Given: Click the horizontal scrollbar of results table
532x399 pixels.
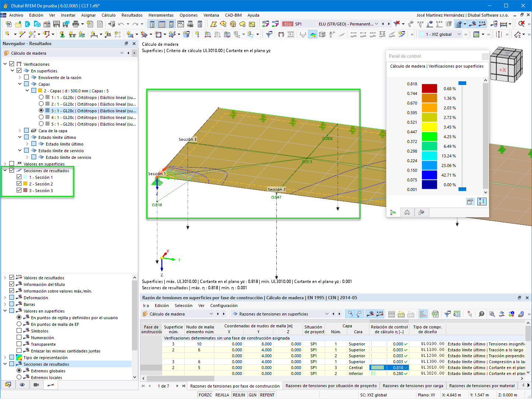Looking at the screenshot, I should tap(181, 378).
